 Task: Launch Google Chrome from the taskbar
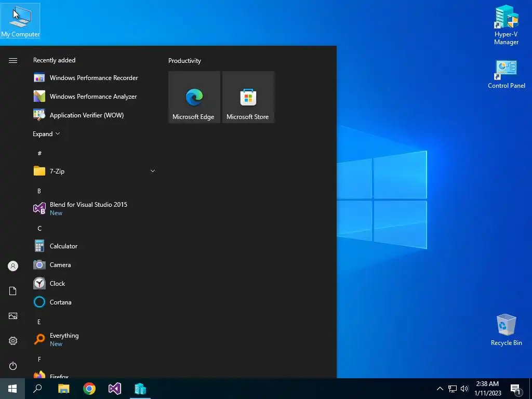(89, 389)
